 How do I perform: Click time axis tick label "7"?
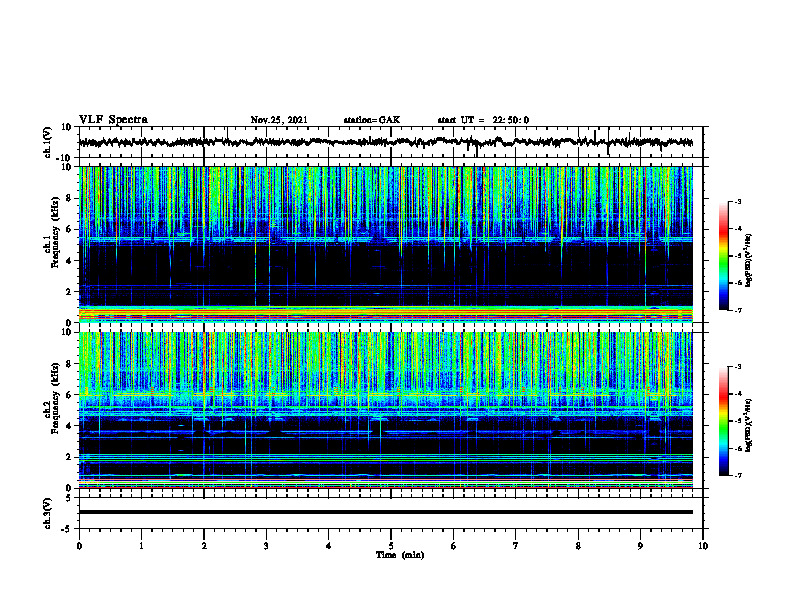click(516, 546)
